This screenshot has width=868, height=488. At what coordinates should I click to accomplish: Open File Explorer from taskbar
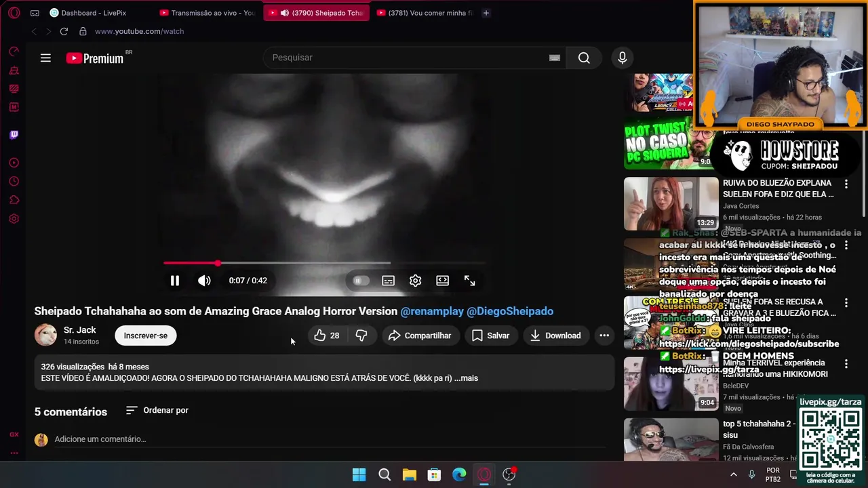coord(410,474)
